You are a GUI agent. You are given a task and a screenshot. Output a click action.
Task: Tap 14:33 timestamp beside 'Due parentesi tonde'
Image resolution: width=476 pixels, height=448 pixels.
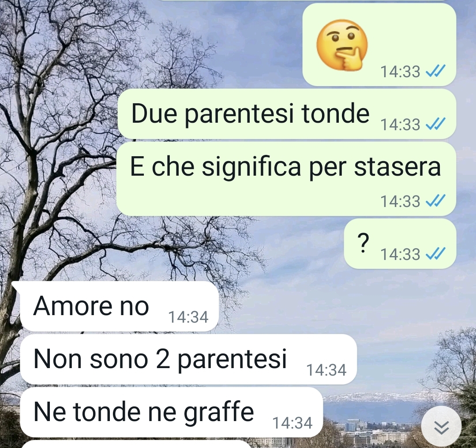[x=400, y=124]
